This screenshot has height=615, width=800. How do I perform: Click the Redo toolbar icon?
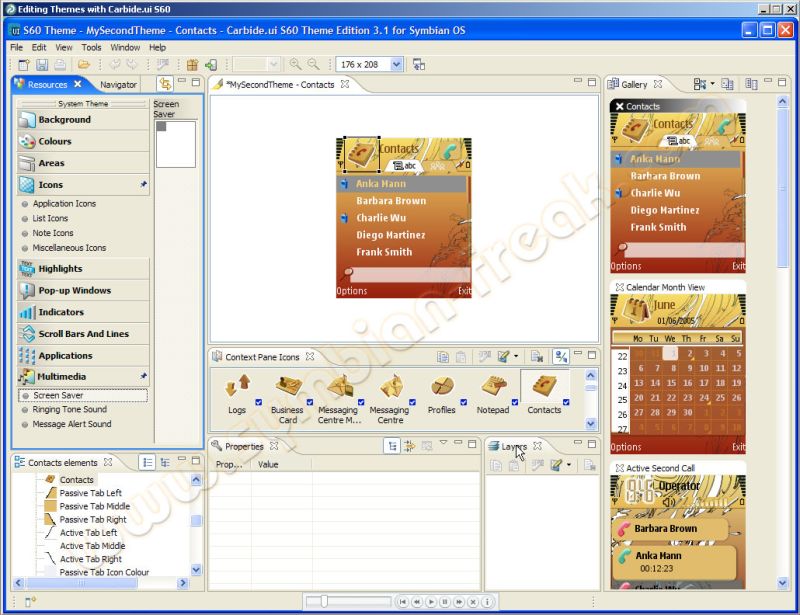[132, 65]
